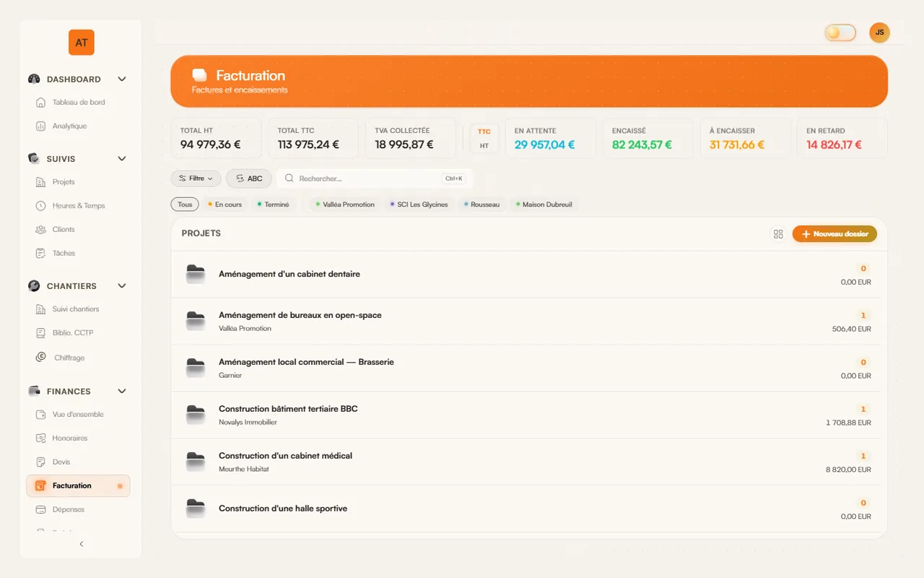Click the Vue d'ensemble wallet icon
Viewport: 924px width, 578px height.
point(40,415)
